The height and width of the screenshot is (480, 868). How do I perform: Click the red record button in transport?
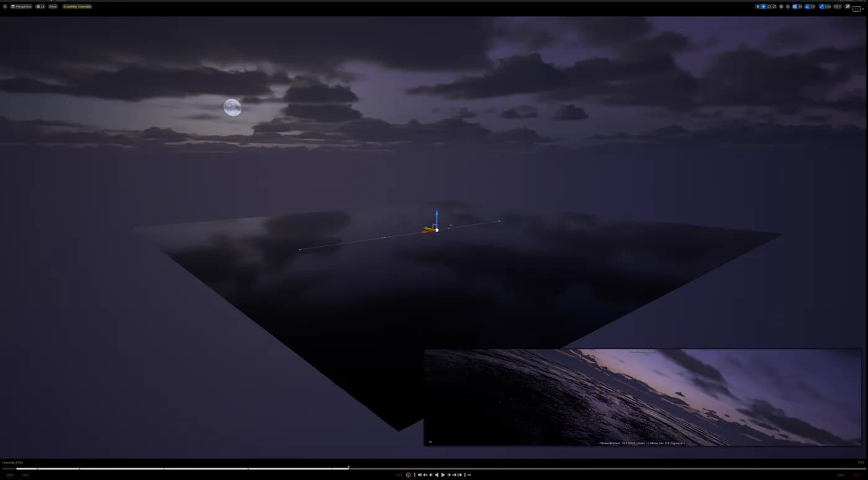tap(408, 474)
